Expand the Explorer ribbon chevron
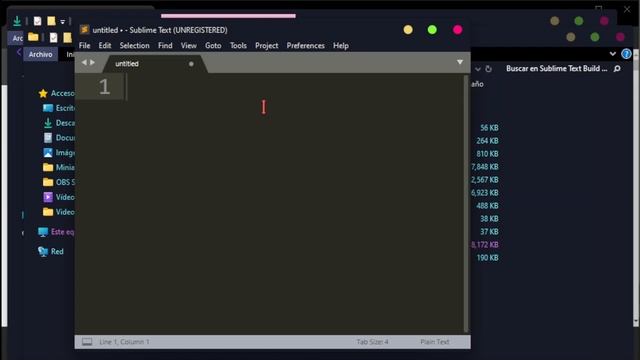Image resolution: width=640 pixels, height=360 pixels. [613, 54]
